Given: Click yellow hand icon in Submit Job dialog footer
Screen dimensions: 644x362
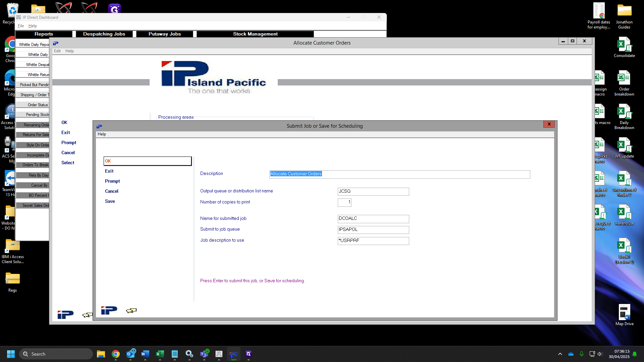Looking at the screenshot, I should pyautogui.click(x=131, y=311).
